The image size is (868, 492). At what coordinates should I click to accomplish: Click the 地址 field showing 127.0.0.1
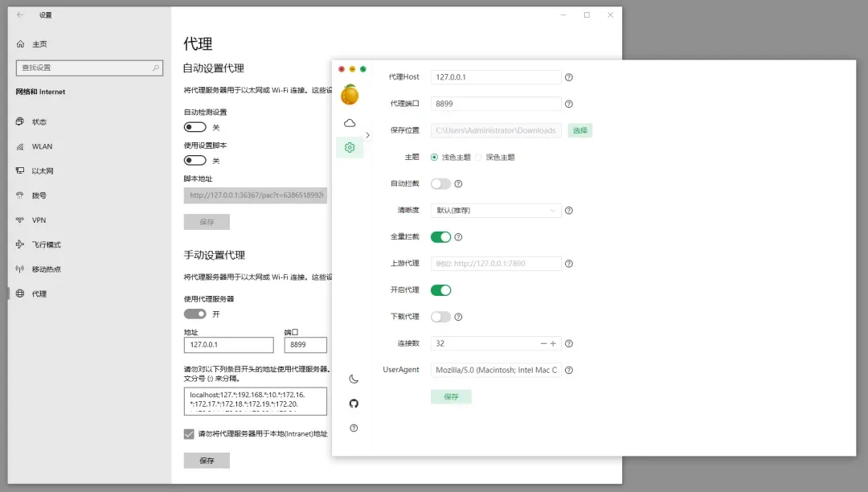228,345
